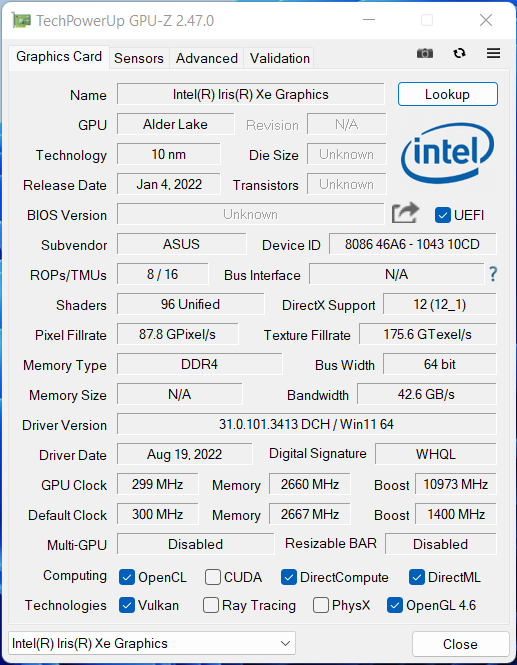Expand the Intel Iris Xe Graphics dropdown
517x665 pixels.
point(152,643)
